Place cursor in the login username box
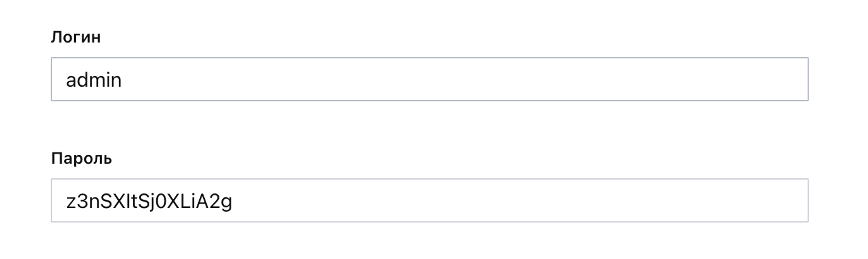The width and height of the screenshot is (868, 259). (x=430, y=79)
